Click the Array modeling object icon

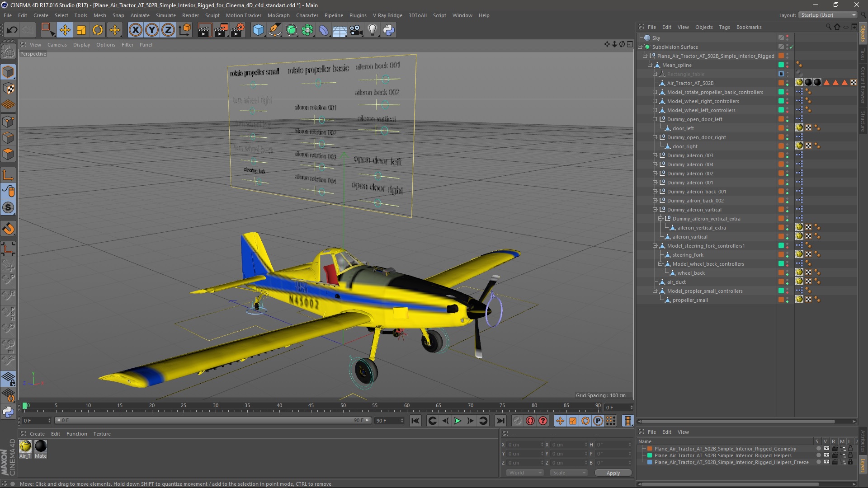click(307, 30)
